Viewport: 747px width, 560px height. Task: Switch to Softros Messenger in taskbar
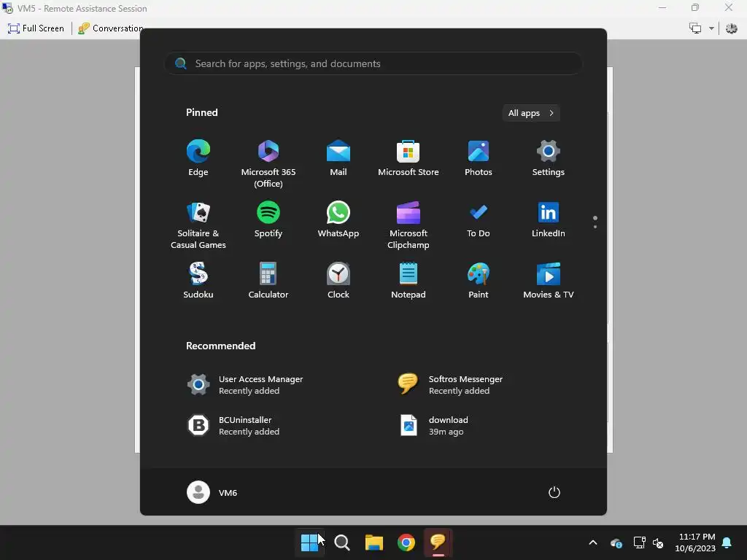pos(438,542)
